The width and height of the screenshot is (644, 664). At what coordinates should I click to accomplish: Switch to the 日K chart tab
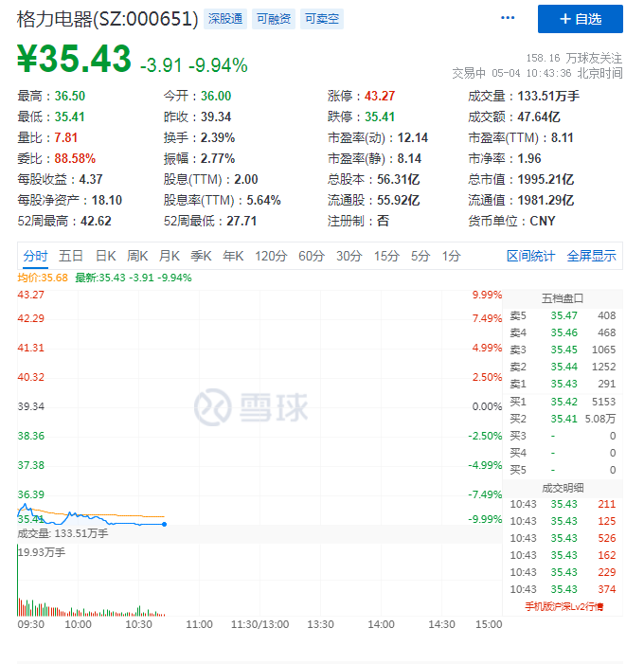pos(104,256)
